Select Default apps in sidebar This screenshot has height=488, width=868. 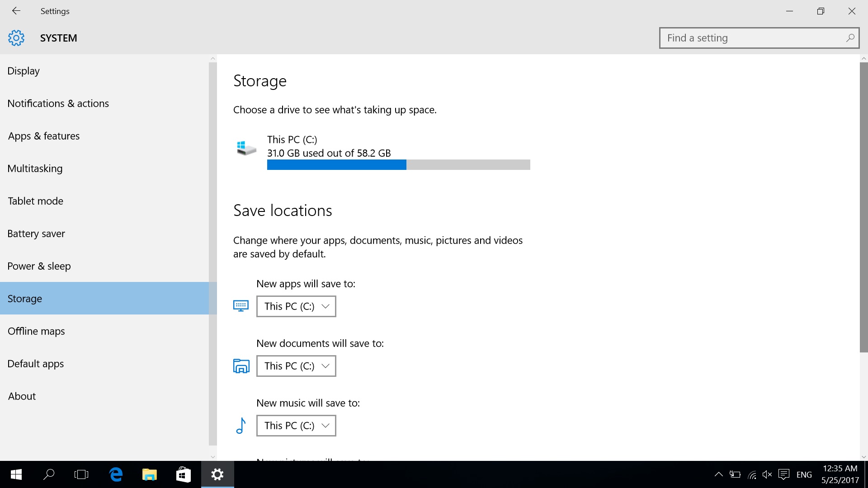click(36, 364)
